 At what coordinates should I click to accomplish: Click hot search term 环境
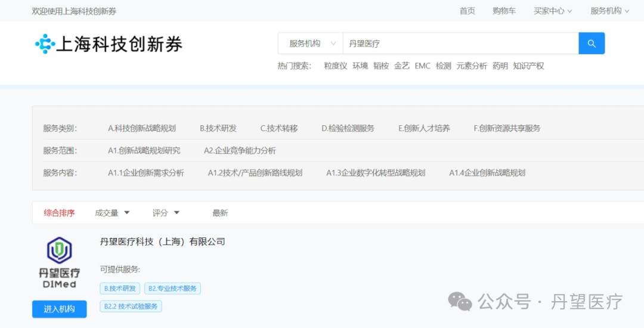[x=360, y=66]
